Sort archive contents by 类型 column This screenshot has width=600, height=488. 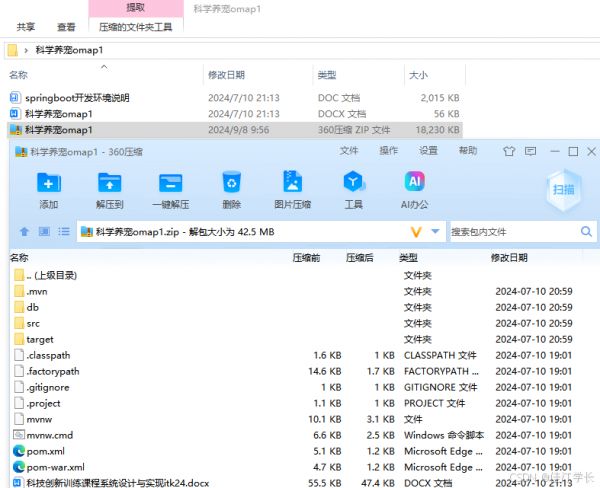tap(408, 258)
